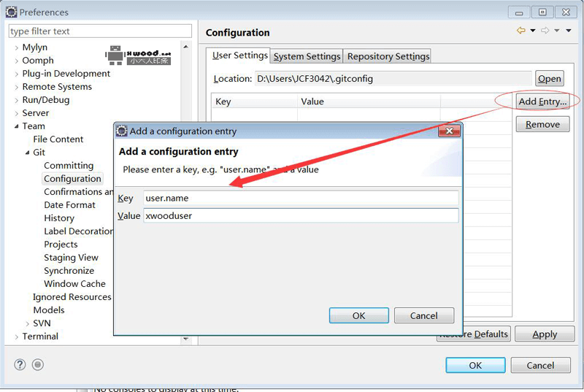The width and height of the screenshot is (584, 392).
Task: Select Models under Team
Action: [49, 310]
